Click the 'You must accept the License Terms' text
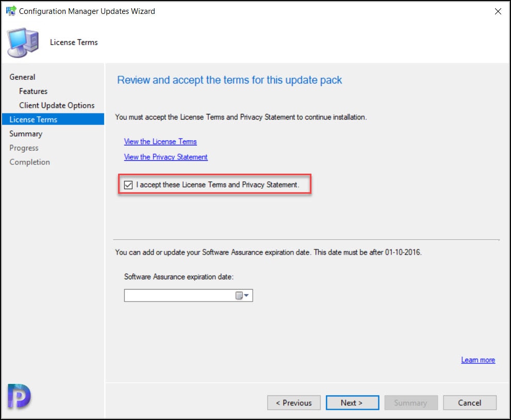 coord(241,117)
